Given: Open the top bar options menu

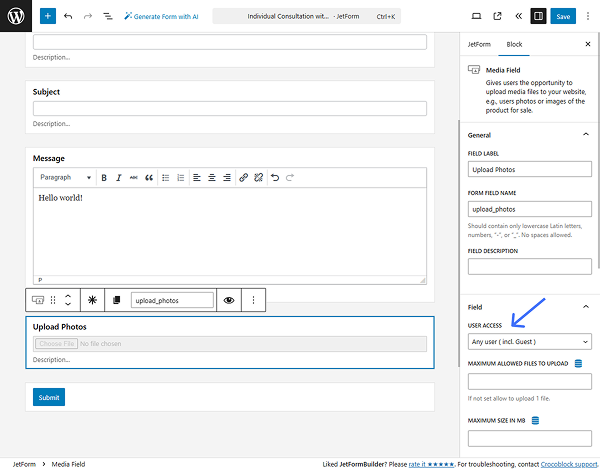Looking at the screenshot, I should pos(588,16).
